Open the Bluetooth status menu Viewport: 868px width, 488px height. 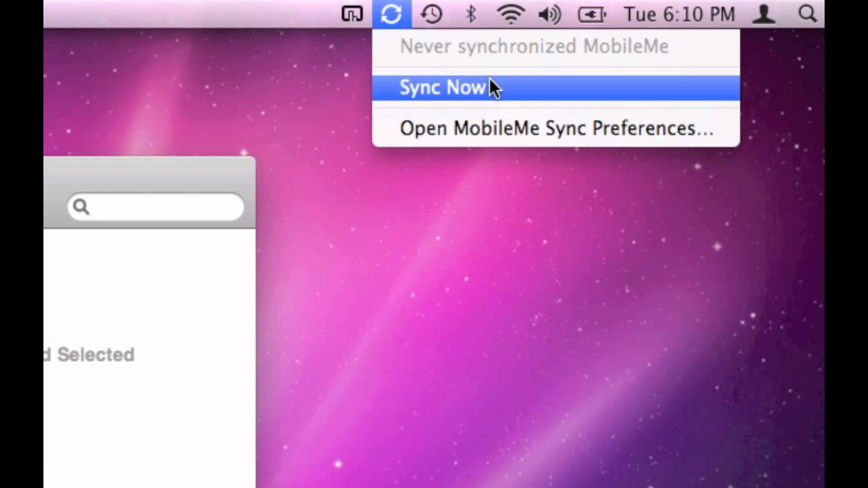[471, 14]
